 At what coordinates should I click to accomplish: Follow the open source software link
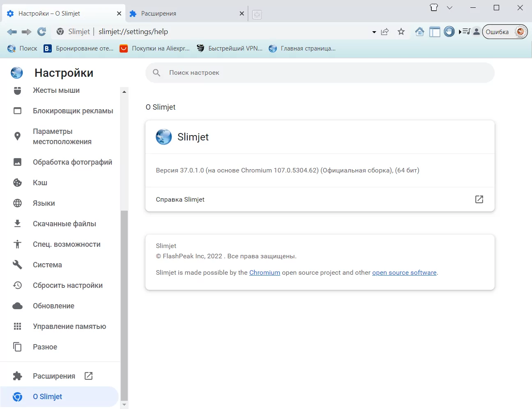click(404, 273)
